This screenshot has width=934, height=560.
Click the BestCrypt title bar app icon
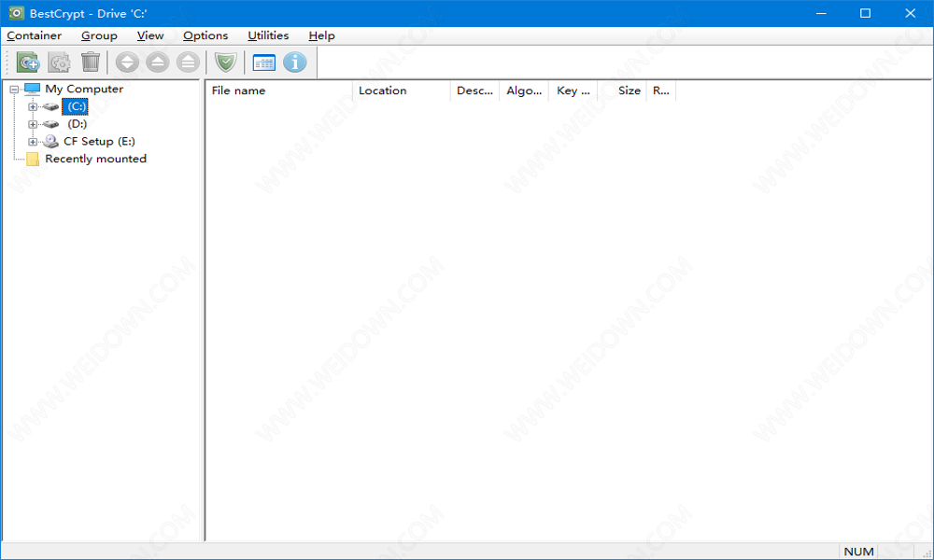click(16, 13)
